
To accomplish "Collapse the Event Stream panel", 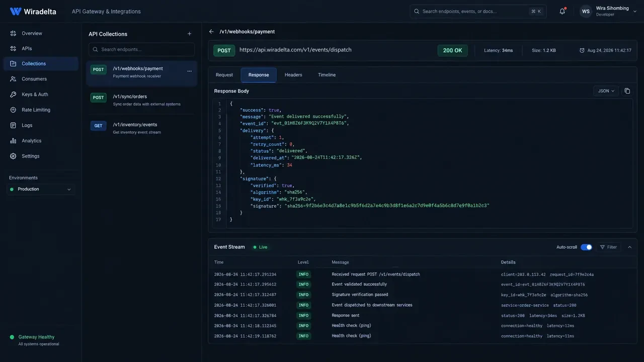I will [x=629, y=247].
